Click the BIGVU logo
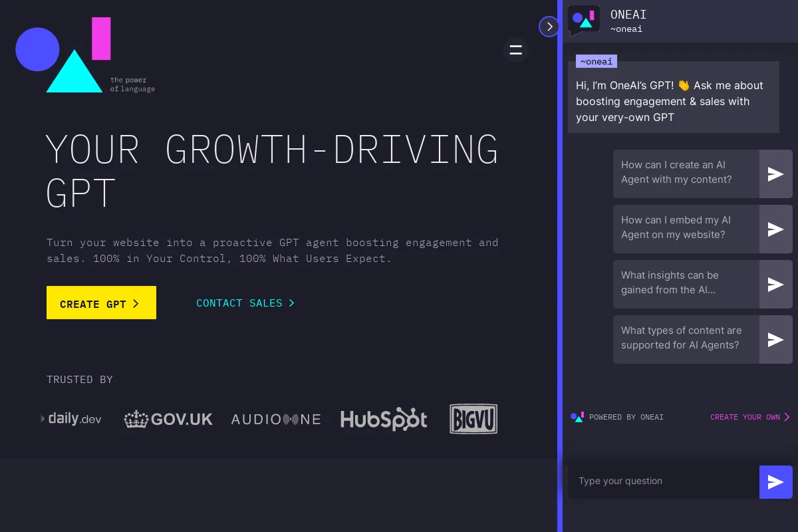Viewport: 798px width, 532px height. (473, 419)
